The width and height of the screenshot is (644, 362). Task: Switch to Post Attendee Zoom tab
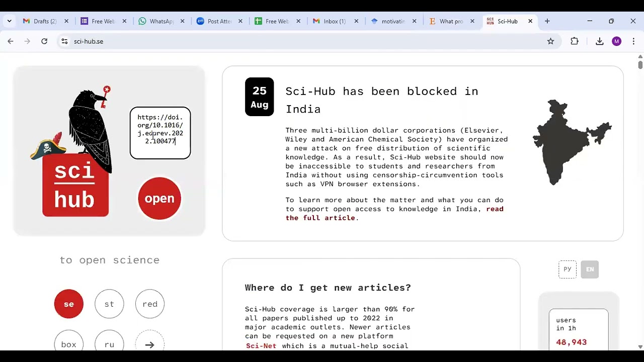click(220, 21)
